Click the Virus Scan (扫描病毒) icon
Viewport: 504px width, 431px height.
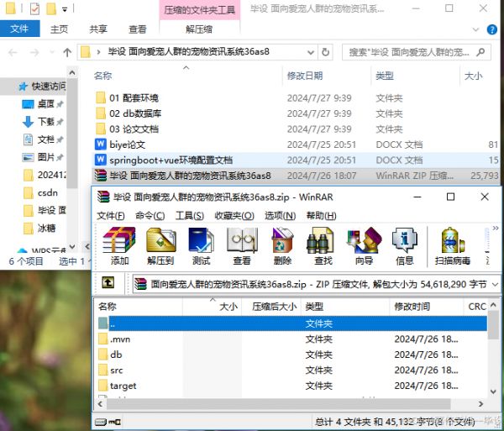coord(453,246)
